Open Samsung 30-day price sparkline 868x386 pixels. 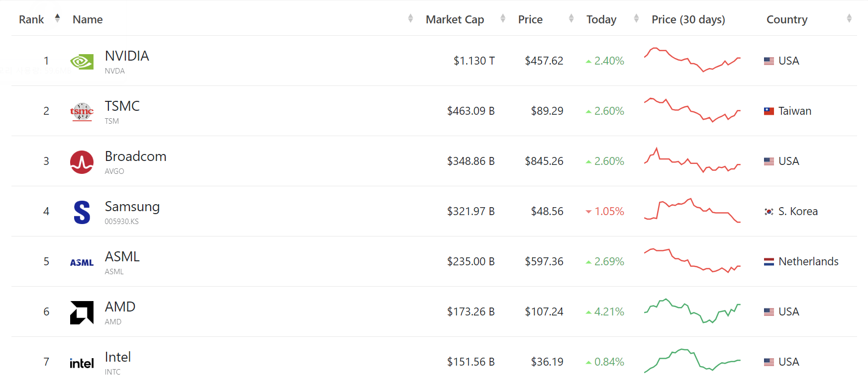point(692,211)
